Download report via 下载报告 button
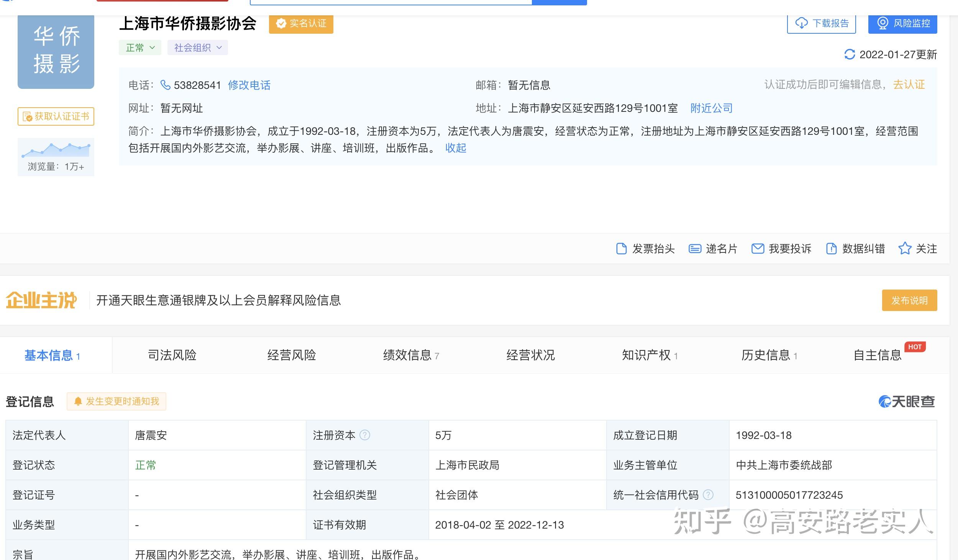958x560 pixels. [821, 24]
